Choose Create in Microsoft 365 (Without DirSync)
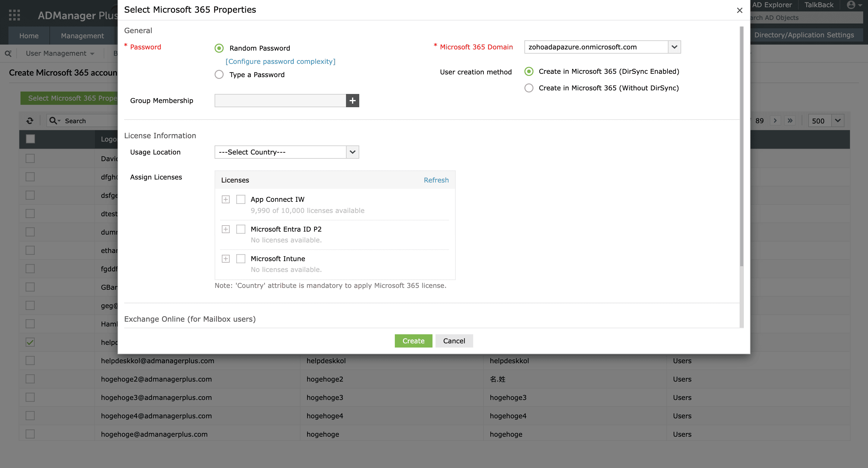This screenshot has height=468, width=868. (529, 88)
